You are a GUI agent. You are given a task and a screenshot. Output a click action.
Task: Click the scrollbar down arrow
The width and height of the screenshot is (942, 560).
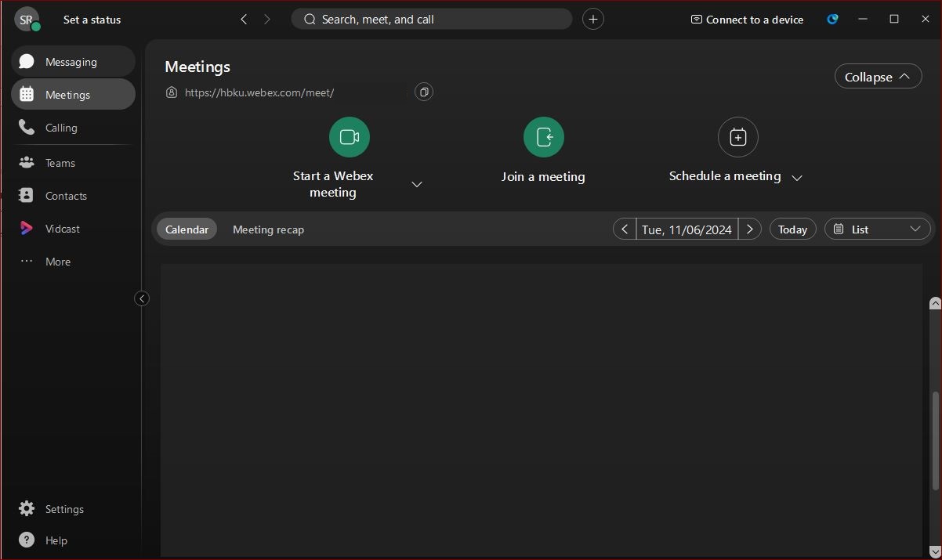934,551
